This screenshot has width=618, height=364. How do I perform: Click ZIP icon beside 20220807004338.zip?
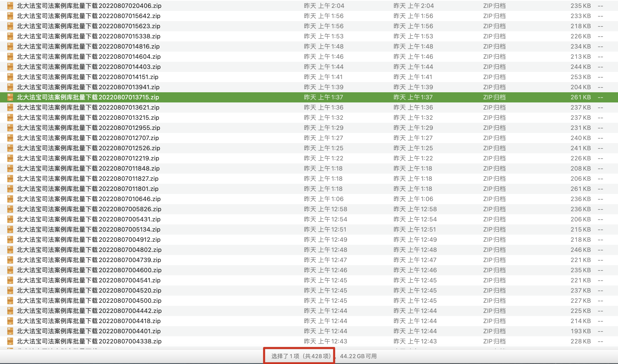[x=10, y=341]
